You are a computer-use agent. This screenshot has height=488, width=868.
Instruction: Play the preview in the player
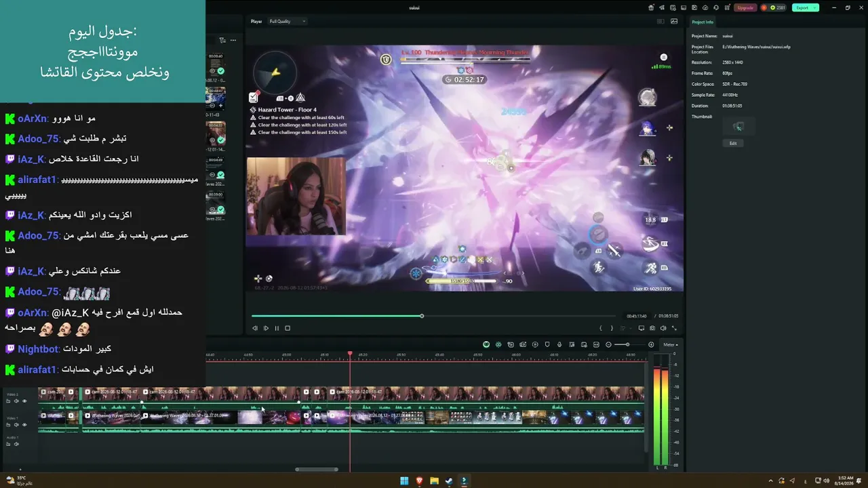click(266, 328)
